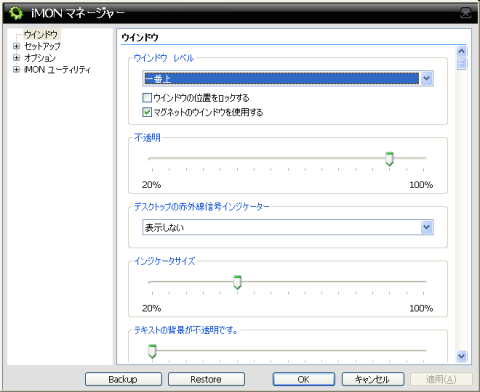Click the Restore button
Viewport: 480px width, 392px height.
206,379
